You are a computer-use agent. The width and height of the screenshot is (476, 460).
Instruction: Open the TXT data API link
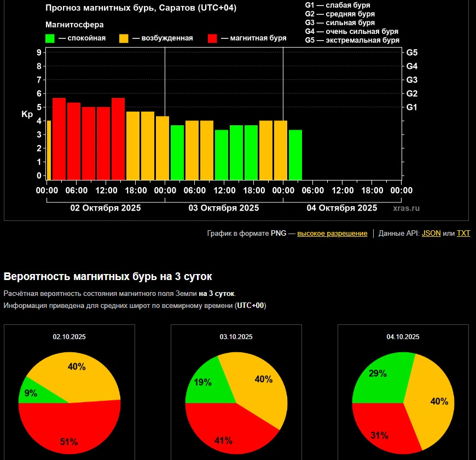[x=463, y=234]
